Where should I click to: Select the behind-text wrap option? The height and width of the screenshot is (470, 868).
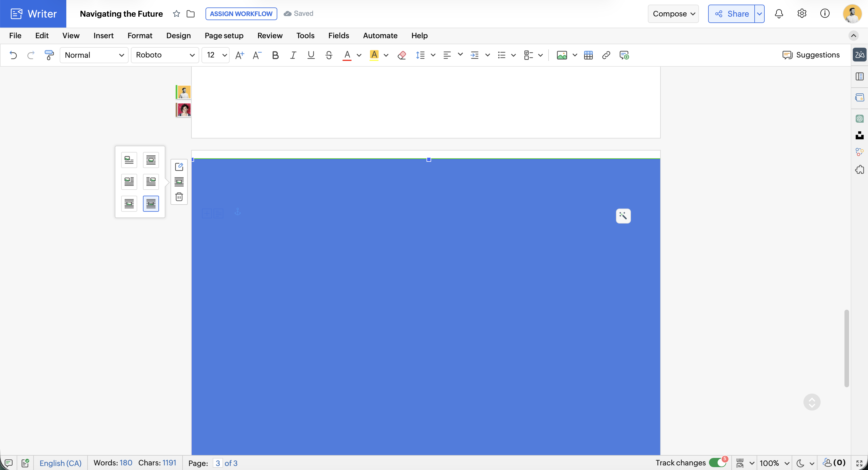[x=151, y=204]
